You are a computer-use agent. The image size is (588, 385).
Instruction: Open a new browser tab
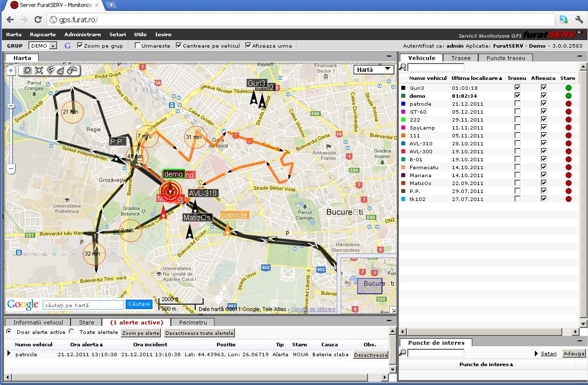111,5
